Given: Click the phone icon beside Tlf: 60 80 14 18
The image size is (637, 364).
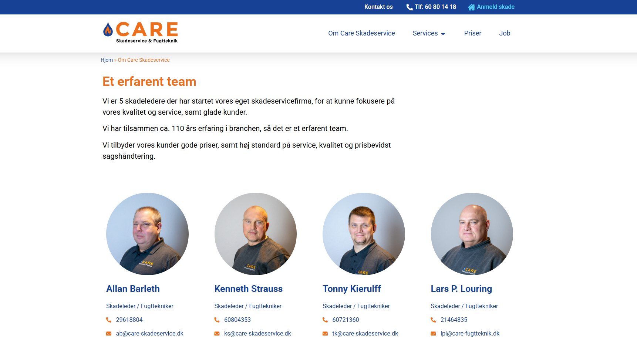Looking at the screenshot, I should [409, 7].
